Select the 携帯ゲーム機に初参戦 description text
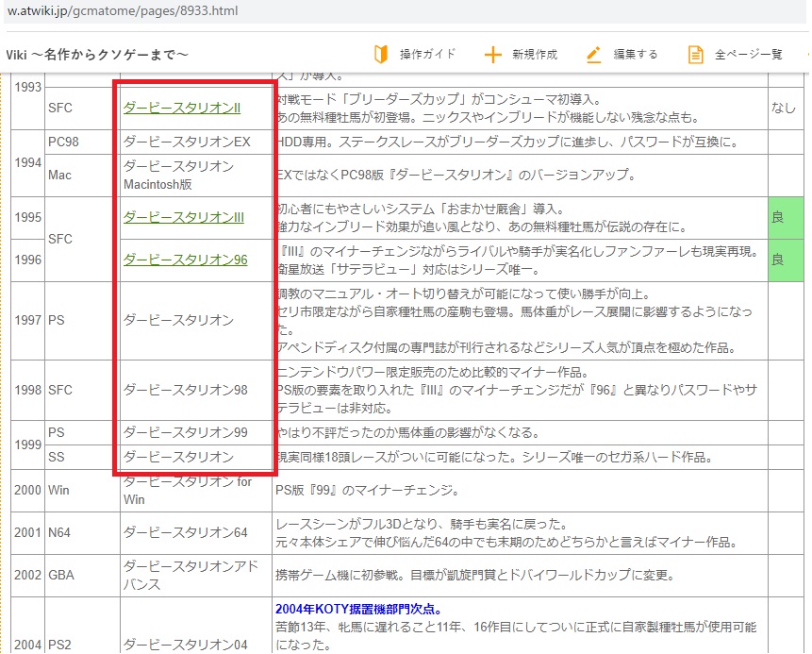Screen dimensions: 812x654 [475, 576]
